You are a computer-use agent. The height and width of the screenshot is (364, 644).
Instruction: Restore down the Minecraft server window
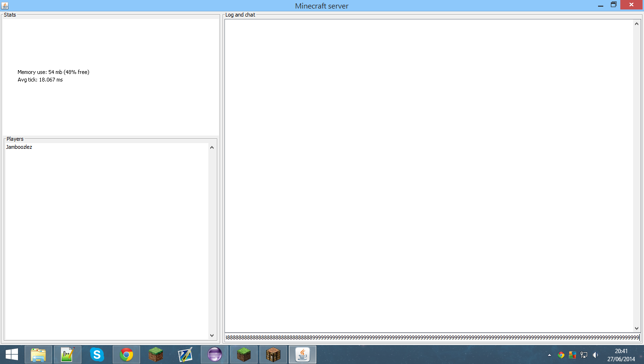613,5
